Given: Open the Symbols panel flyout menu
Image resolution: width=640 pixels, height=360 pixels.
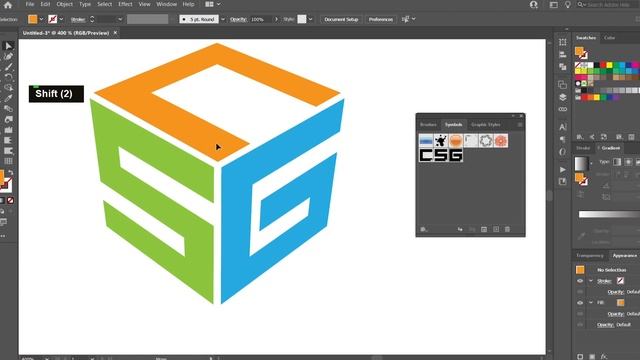Looking at the screenshot, I should (x=520, y=124).
